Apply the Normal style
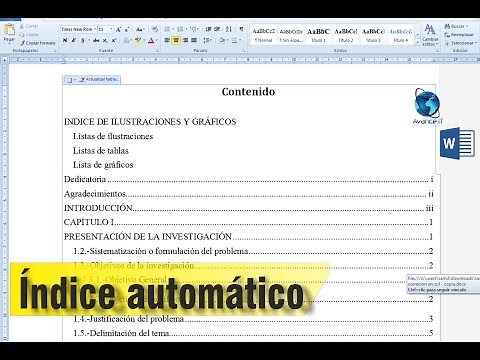 [264, 35]
